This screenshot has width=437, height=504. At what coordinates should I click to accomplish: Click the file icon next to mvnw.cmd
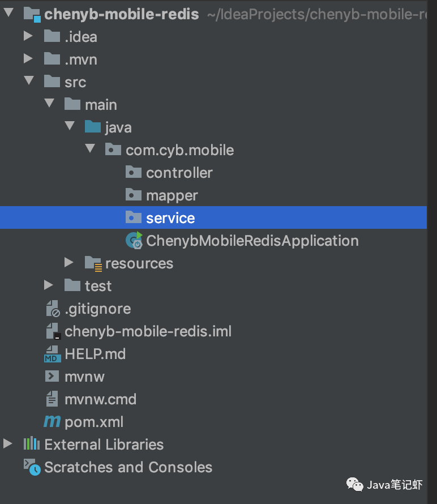click(x=52, y=399)
